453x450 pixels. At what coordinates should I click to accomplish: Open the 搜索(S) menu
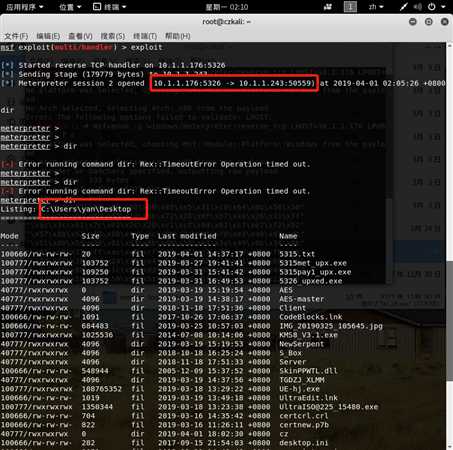coord(113,36)
